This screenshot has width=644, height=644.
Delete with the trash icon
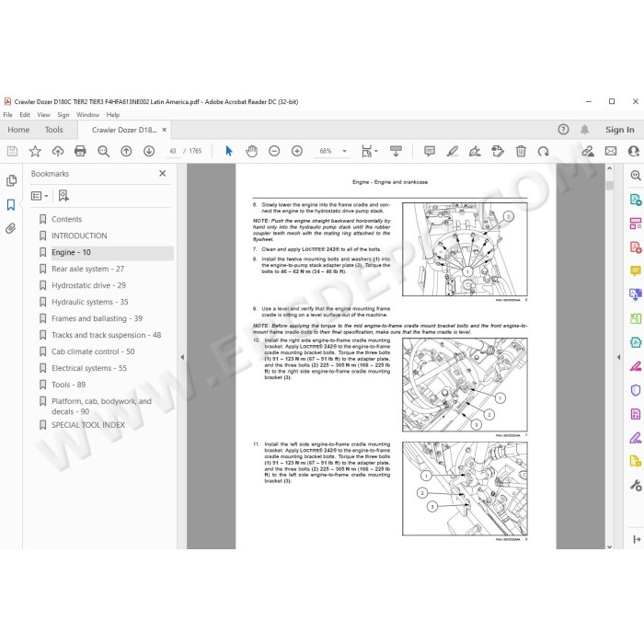pos(521,151)
